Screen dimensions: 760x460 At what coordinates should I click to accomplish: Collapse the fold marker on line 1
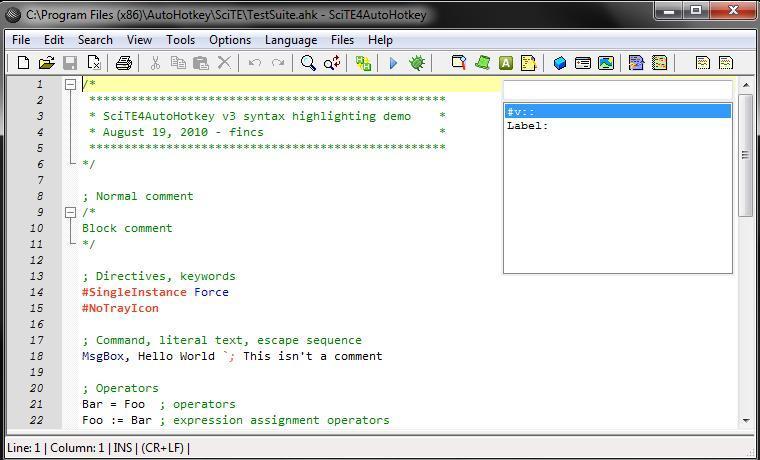click(70, 84)
